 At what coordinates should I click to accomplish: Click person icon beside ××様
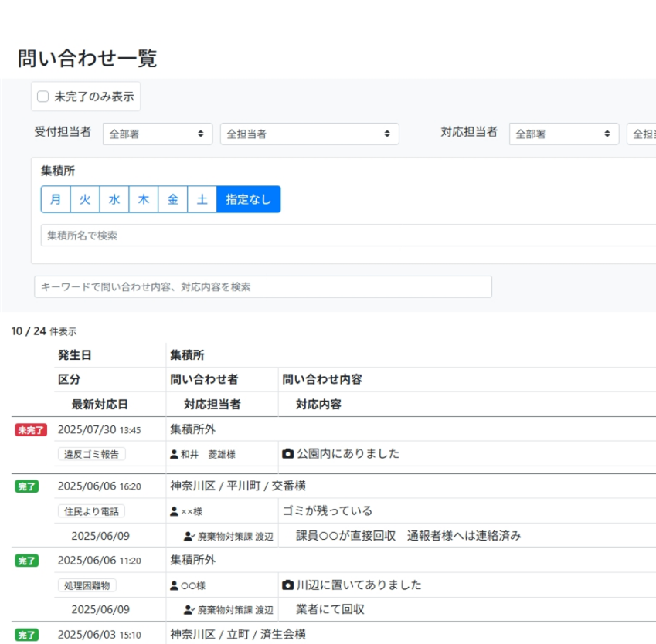(174, 511)
